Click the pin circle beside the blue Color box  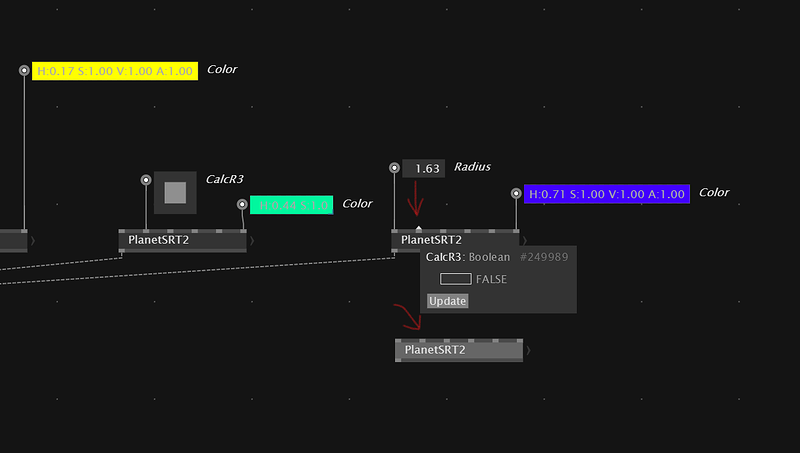(516, 193)
